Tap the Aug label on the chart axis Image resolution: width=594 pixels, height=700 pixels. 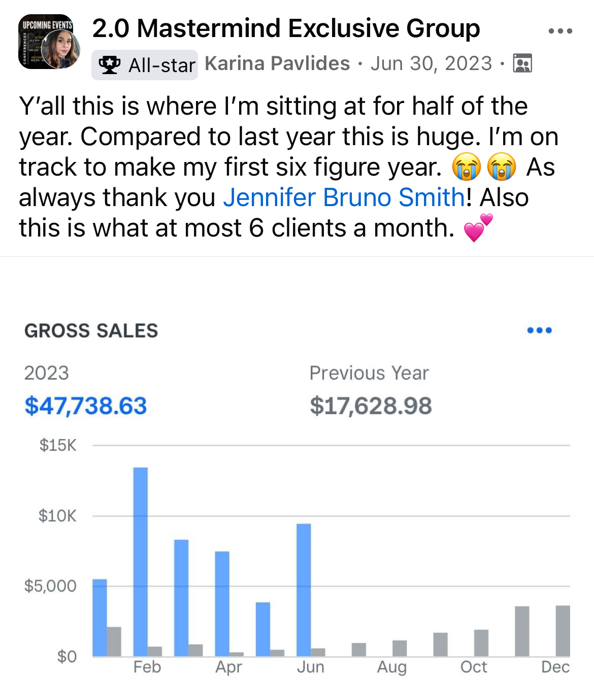pyautogui.click(x=391, y=667)
